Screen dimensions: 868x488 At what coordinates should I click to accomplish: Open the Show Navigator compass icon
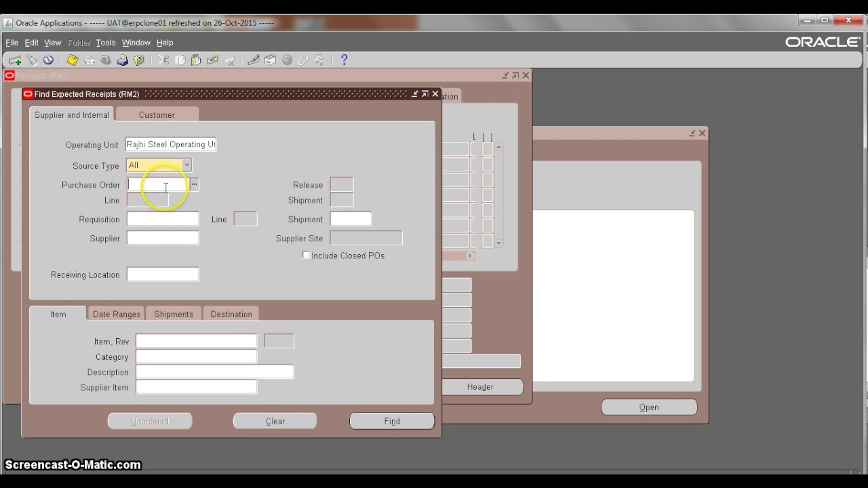(x=48, y=60)
